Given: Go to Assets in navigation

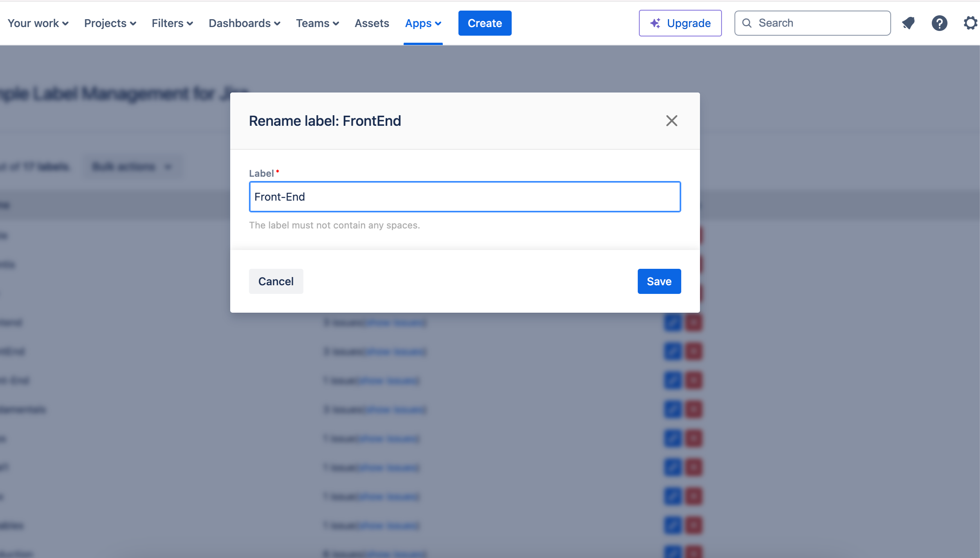Looking at the screenshot, I should pyautogui.click(x=372, y=23).
